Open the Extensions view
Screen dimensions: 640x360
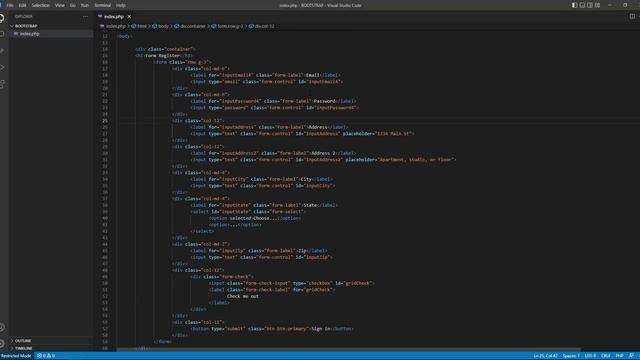coord(2,84)
